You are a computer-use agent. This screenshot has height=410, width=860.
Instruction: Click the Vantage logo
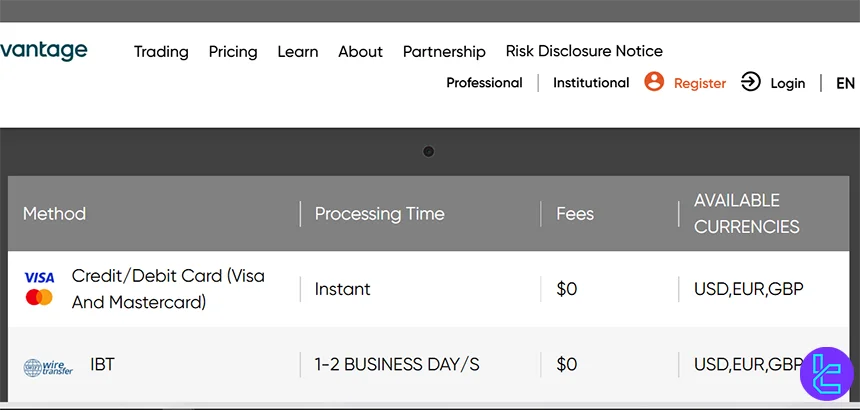(x=43, y=50)
